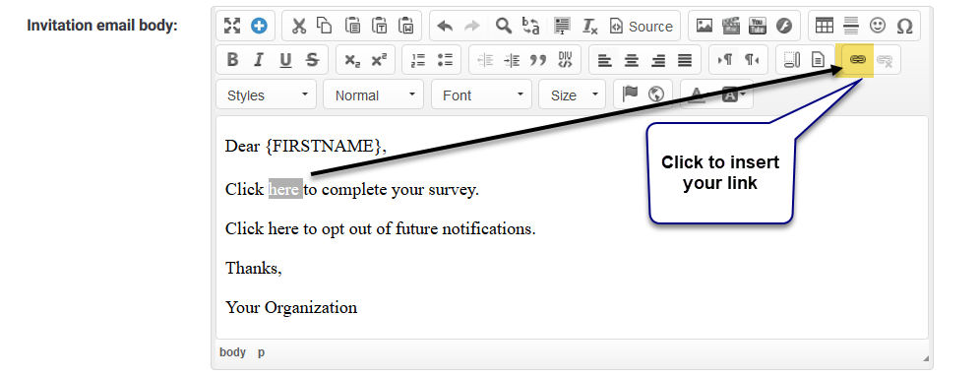
Task: Undo the last edit
Action: [445, 26]
